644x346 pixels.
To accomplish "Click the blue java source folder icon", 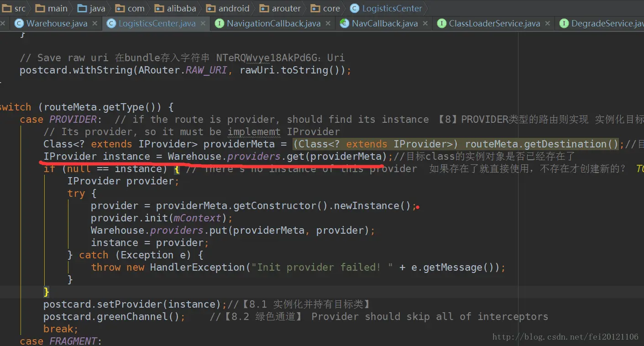I will [82, 8].
